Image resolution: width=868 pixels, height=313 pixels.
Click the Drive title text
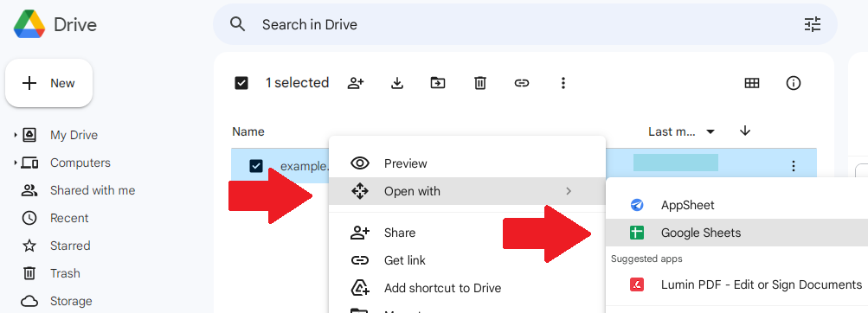[x=75, y=25]
